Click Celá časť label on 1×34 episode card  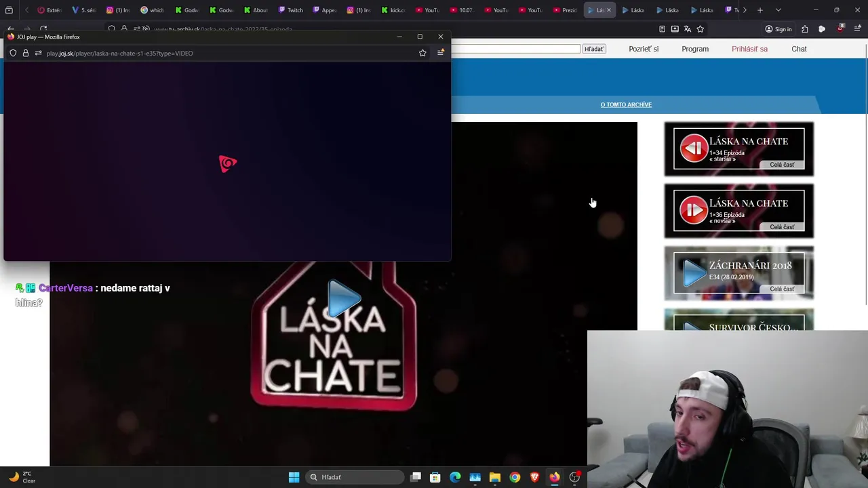point(782,165)
